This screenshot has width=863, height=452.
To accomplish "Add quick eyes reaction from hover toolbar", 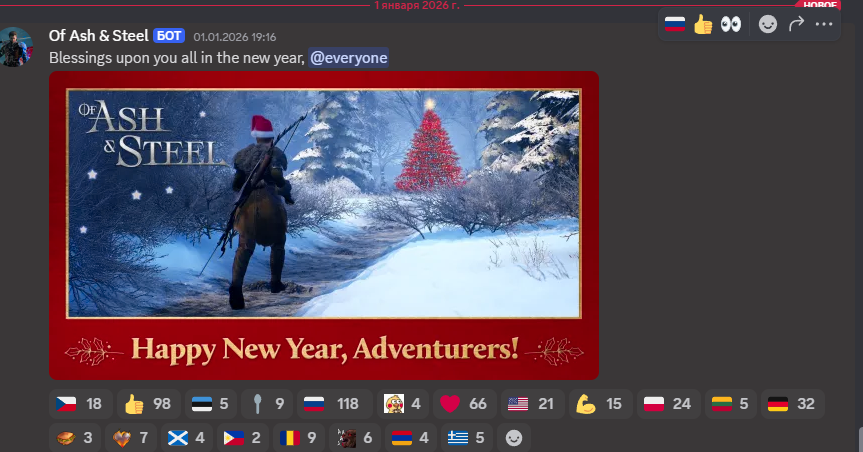I will tap(731, 24).
